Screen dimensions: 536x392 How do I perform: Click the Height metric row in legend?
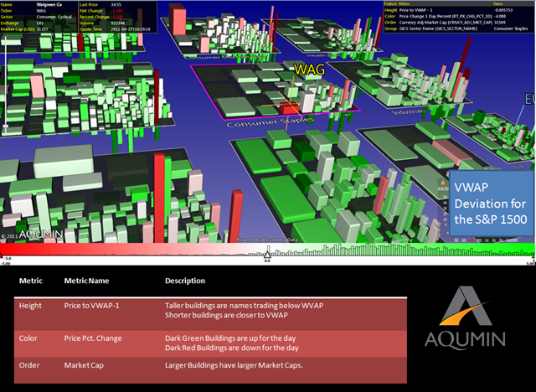point(210,314)
